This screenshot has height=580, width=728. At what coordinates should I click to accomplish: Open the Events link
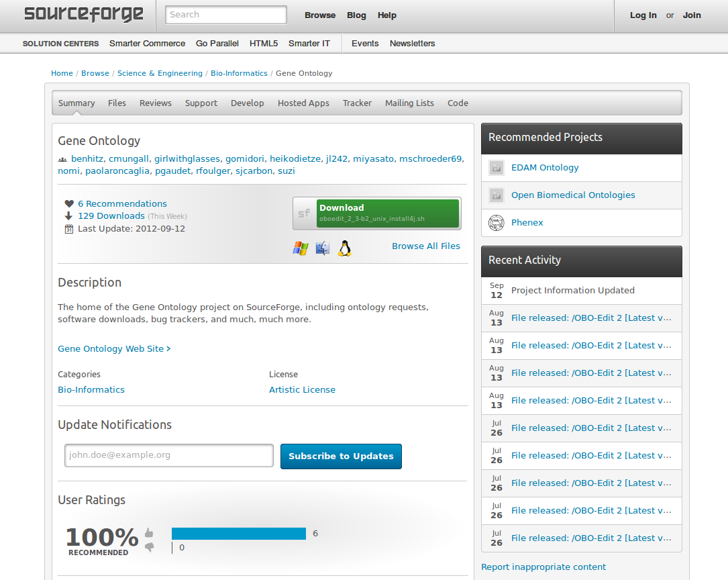tap(365, 43)
